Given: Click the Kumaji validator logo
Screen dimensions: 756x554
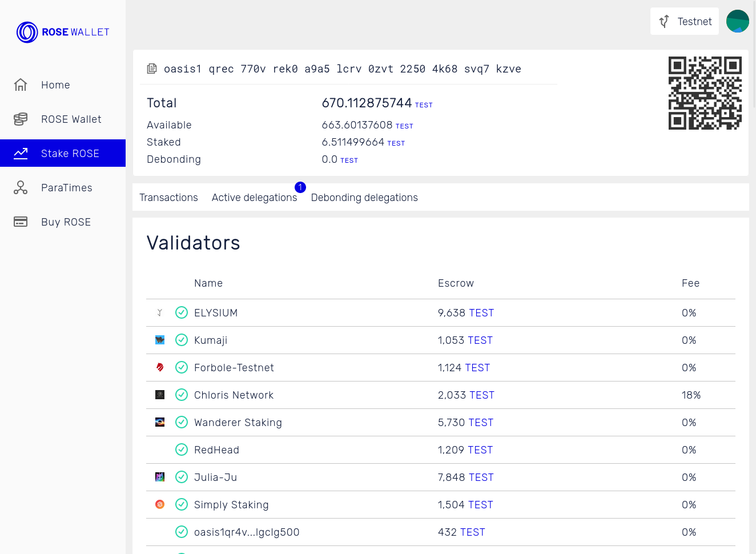Looking at the screenshot, I should click(x=160, y=340).
